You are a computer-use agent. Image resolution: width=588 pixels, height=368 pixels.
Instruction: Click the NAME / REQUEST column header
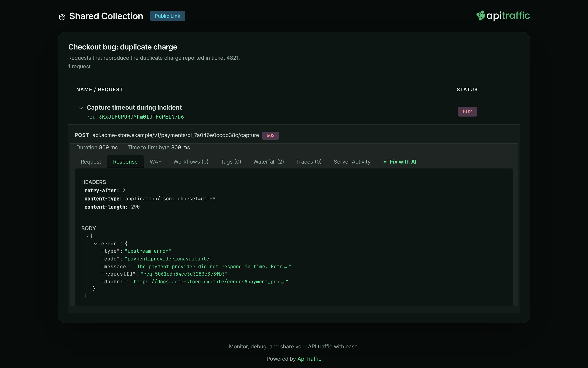coord(100,90)
